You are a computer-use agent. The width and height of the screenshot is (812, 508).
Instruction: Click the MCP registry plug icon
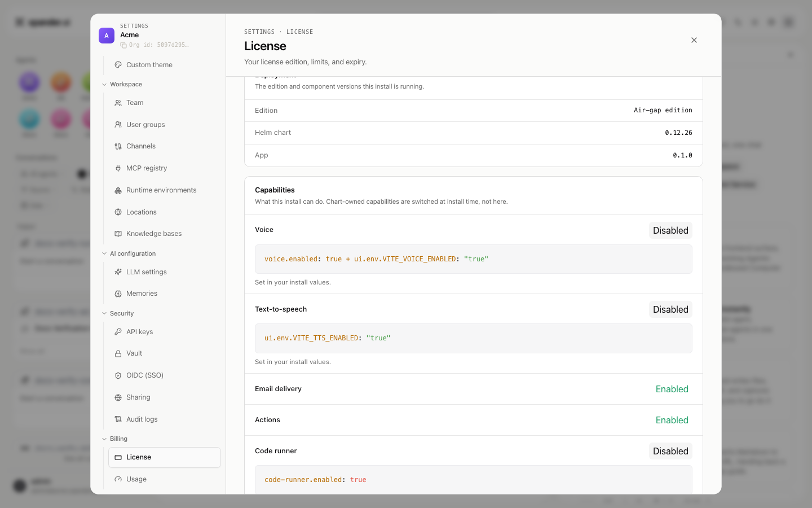[118, 168]
